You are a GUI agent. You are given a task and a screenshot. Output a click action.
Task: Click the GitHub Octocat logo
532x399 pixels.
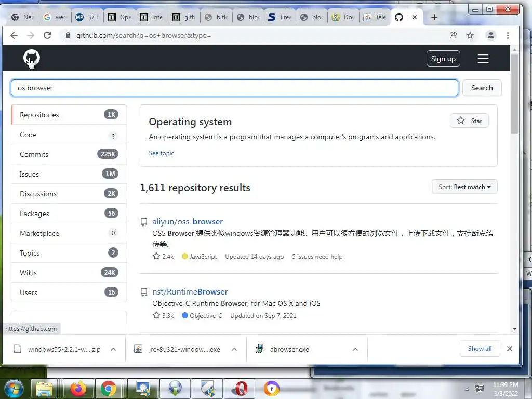32,58
